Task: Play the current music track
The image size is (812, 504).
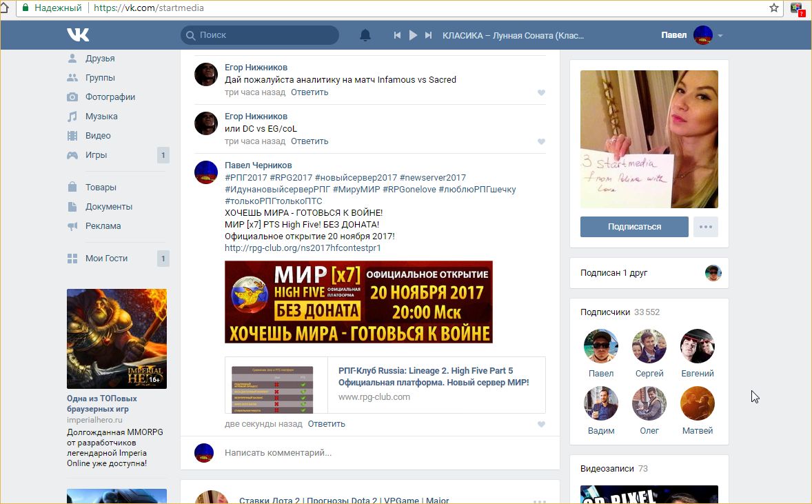Action: point(413,35)
